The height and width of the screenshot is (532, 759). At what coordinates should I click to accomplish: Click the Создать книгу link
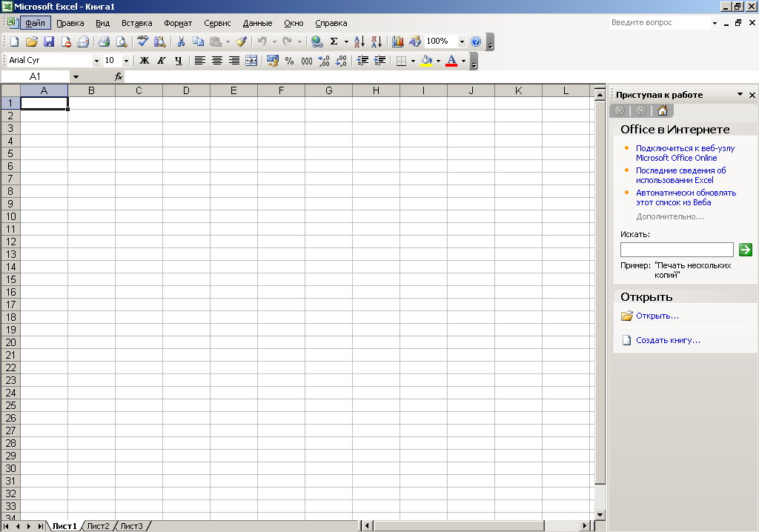pos(668,340)
